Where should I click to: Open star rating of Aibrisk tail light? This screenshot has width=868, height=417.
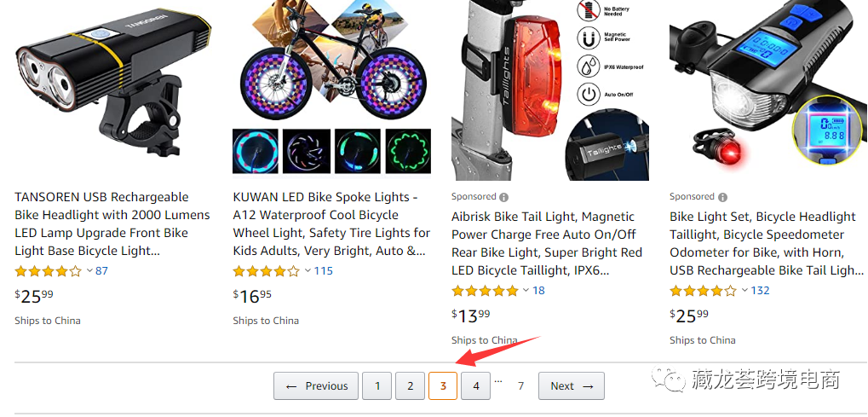pos(485,291)
